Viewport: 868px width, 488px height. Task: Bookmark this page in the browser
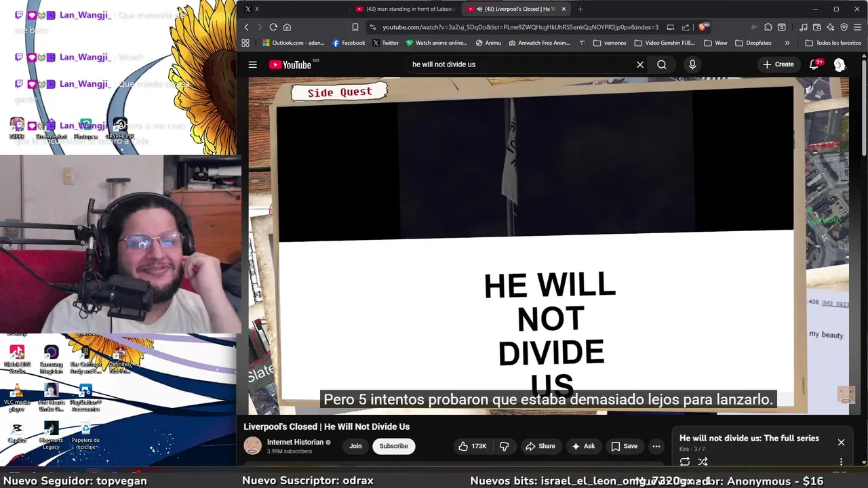(355, 27)
